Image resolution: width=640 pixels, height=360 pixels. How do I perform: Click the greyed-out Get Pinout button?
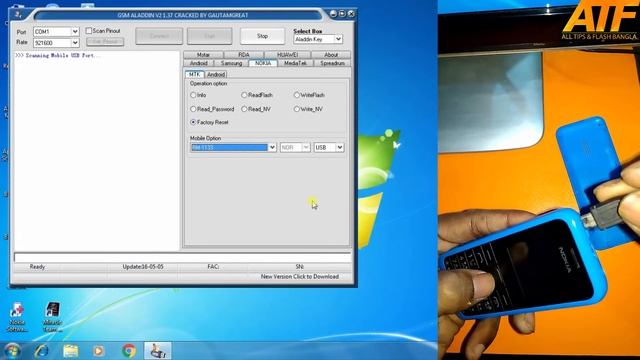pyautogui.click(x=105, y=42)
